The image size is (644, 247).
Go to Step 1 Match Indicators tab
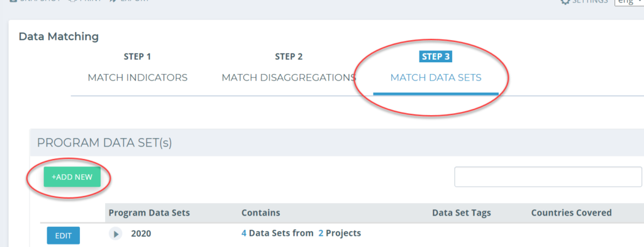click(x=138, y=68)
